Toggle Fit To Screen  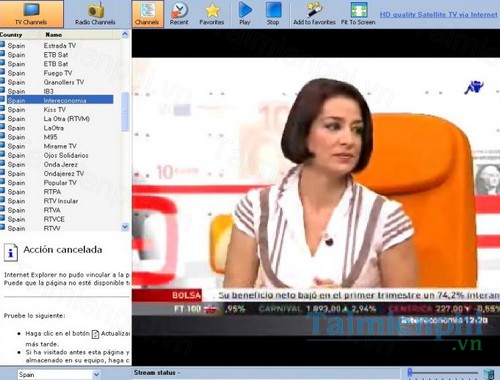(x=358, y=14)
